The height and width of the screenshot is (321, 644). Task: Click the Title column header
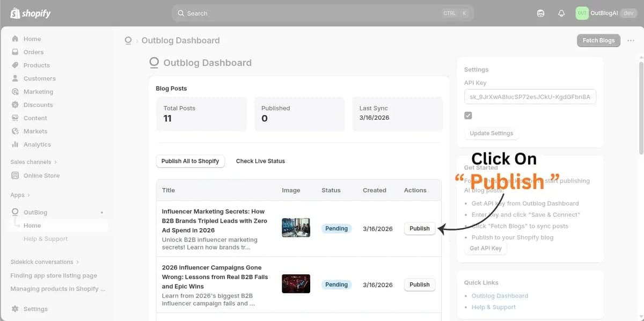169,190
